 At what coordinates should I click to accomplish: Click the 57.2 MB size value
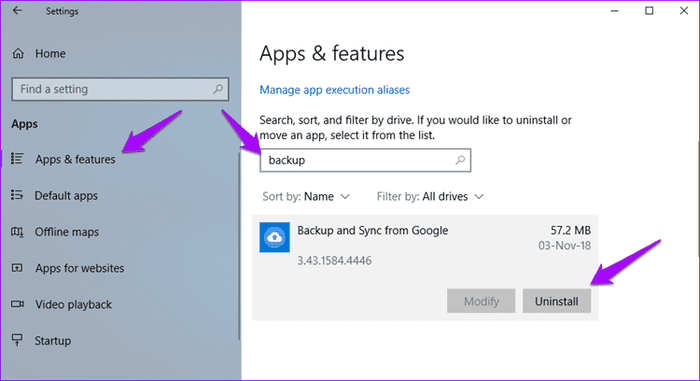[x=571, y=230]
